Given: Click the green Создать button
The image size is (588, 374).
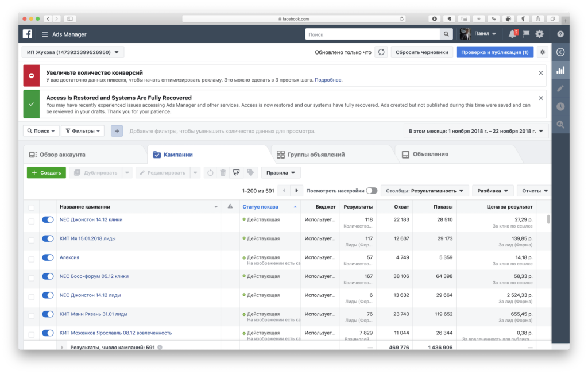Looking at the screenshot, I should click(47, 172).
